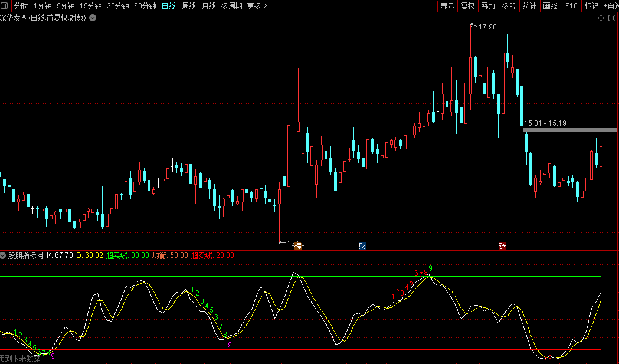Toggle right side panel icon under toolbar
Screen dimensions: 619x364
(x=613, y=18)
